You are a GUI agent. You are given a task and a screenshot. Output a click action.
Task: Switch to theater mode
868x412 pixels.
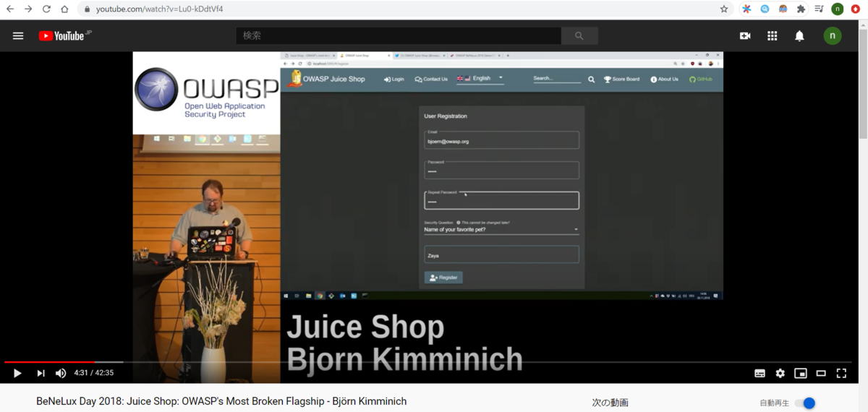[x=821, y=373]
